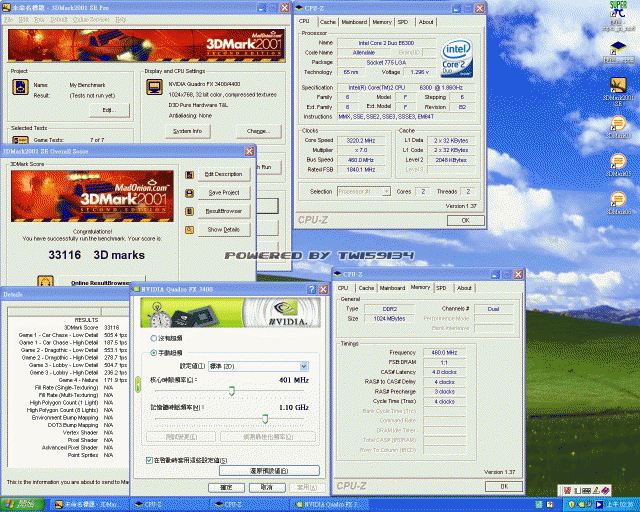Click the blue play-arrow tray icon

[599, 505]
